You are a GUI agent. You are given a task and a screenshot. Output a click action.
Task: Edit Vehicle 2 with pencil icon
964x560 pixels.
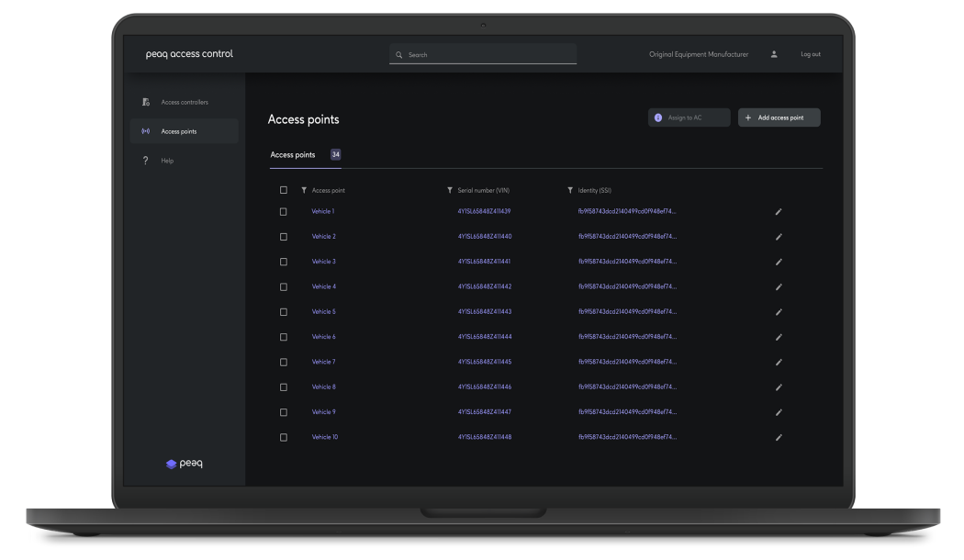coord(779,237)
